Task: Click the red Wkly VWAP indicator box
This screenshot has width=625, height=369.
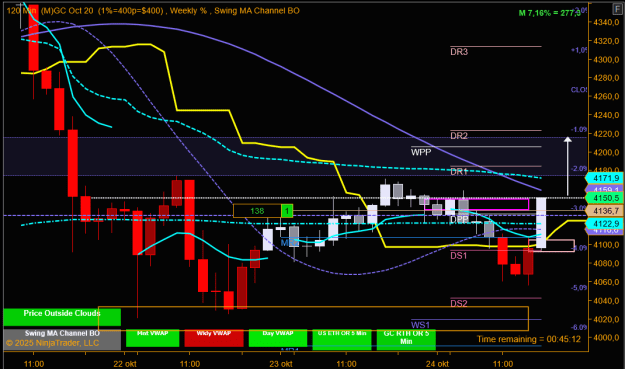Action: coord(214,338)
